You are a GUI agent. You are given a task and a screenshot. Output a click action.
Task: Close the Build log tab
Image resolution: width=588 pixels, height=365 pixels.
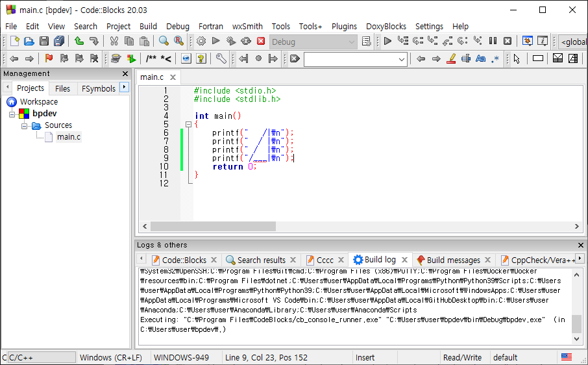404,260
